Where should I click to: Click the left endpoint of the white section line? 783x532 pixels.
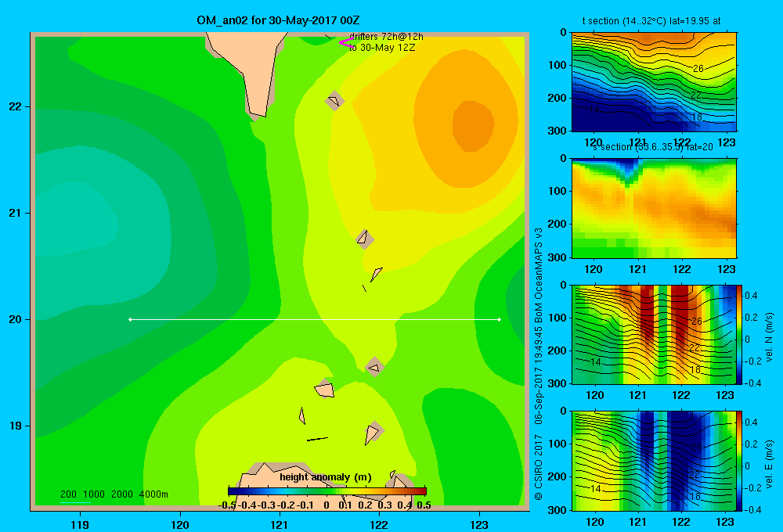point(130,319)
